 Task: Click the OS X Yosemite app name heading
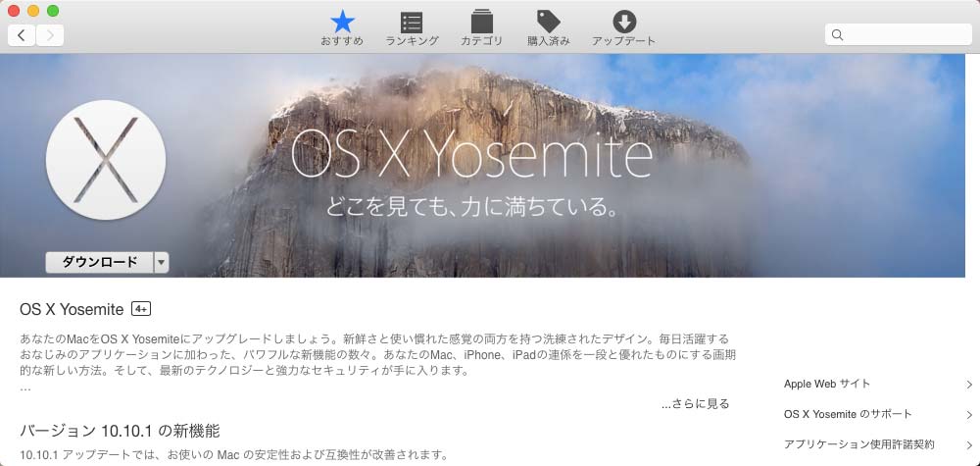click(72, 309)
